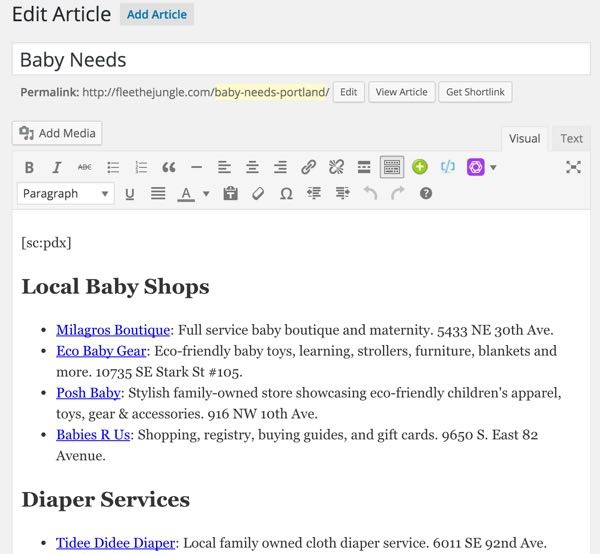Open the Eco Baby Gear link
This screenshot has width=600, height=554.
[101, 351]
